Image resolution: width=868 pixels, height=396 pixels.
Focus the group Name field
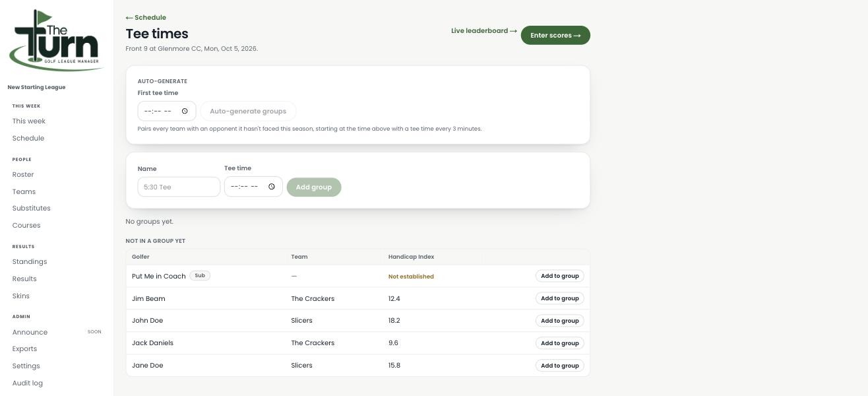(x=179, y=187)
